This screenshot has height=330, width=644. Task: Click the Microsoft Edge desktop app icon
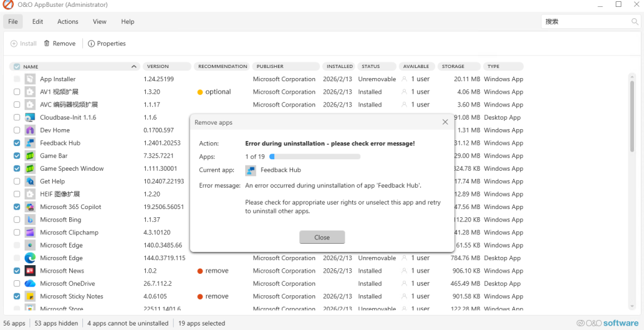click(30, 258)
